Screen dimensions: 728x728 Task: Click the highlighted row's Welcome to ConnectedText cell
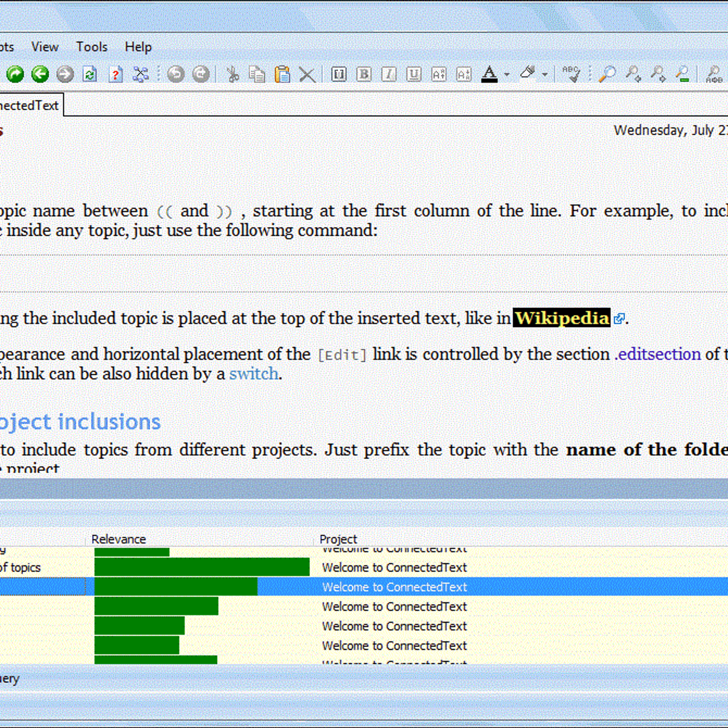point(394,587)
